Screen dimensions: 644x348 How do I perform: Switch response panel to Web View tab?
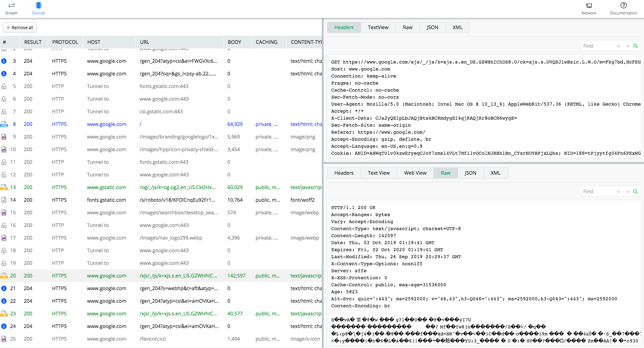click(x=415, y=173)
